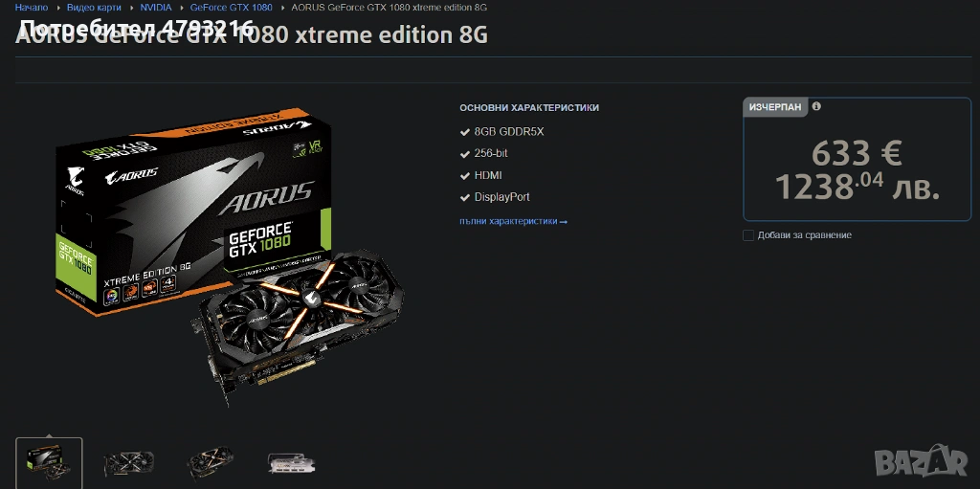Select the first thumbnail with box and card
The image size is (980, 489).
[49, 463]
